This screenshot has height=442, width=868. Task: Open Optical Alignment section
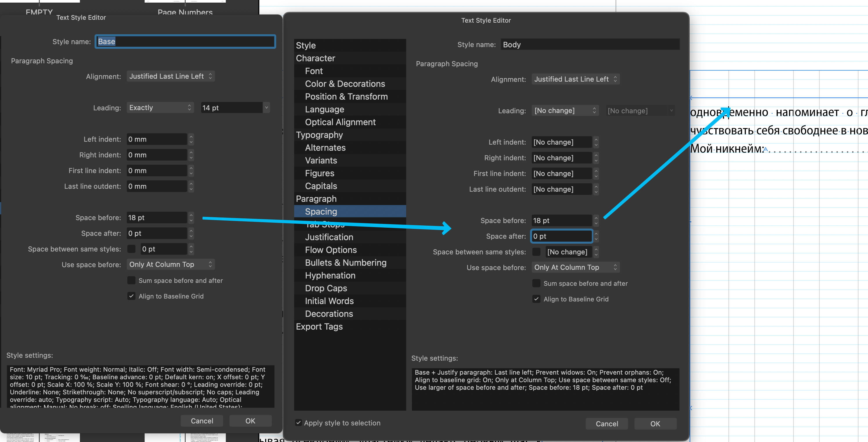[x=350, y=122]
